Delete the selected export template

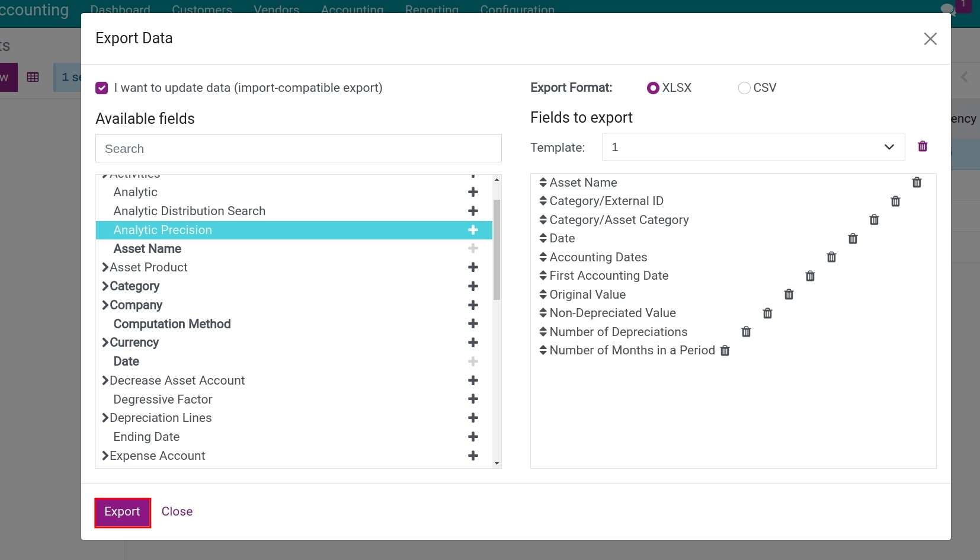tap(923, 146)
